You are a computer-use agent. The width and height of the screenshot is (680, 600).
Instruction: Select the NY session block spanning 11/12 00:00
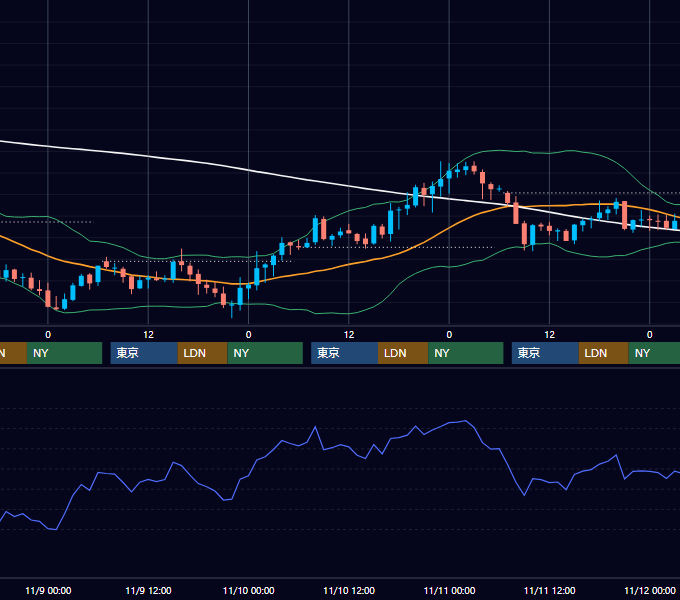654,353
